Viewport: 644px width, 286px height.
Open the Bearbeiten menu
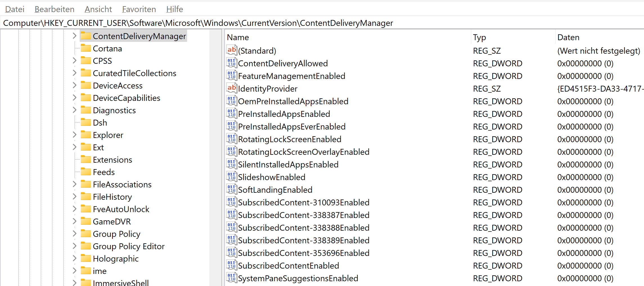tap(54, 9)
